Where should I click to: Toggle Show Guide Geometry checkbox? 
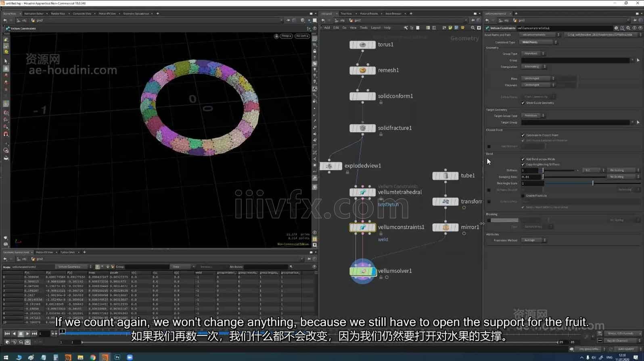(x=523, y=103)
